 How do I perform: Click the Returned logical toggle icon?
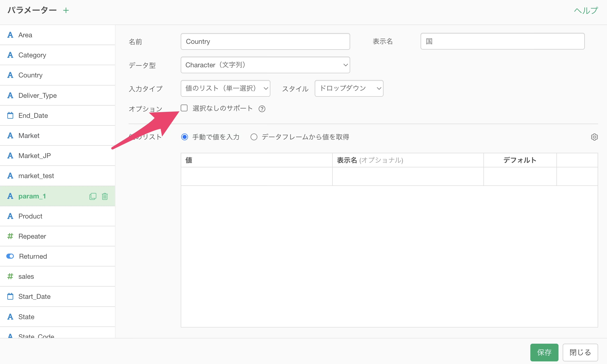(10, 256)
